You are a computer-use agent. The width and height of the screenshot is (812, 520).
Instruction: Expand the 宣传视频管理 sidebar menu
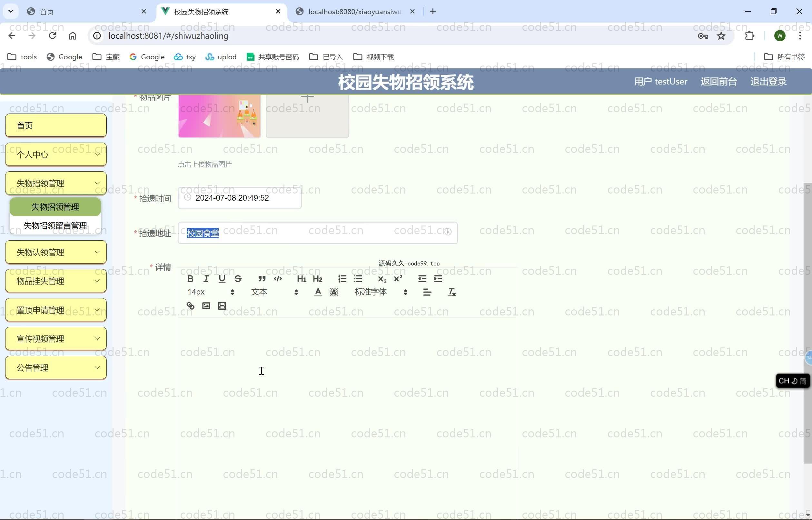tap(56, 339)
